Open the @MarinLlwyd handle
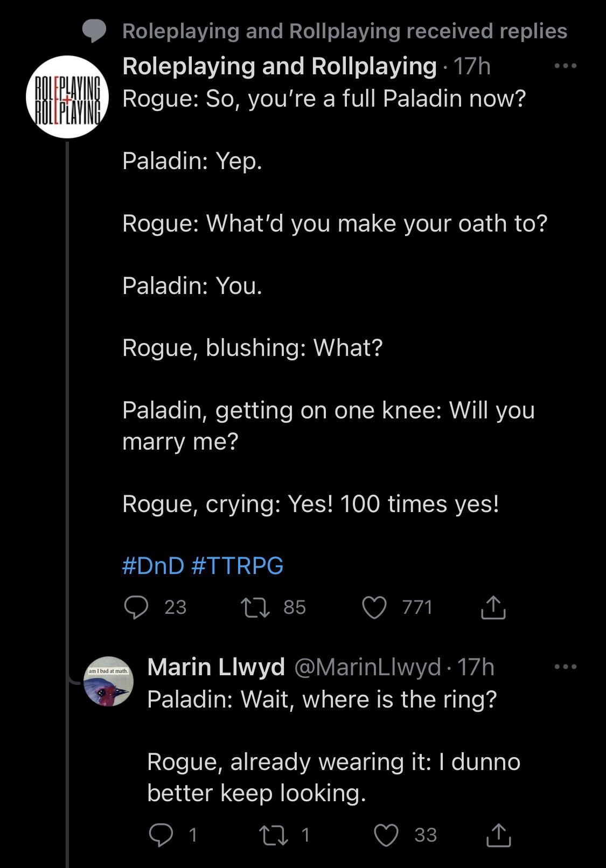Image resolution: width=606 pixels, height=868 pixels. pos(367,667)
